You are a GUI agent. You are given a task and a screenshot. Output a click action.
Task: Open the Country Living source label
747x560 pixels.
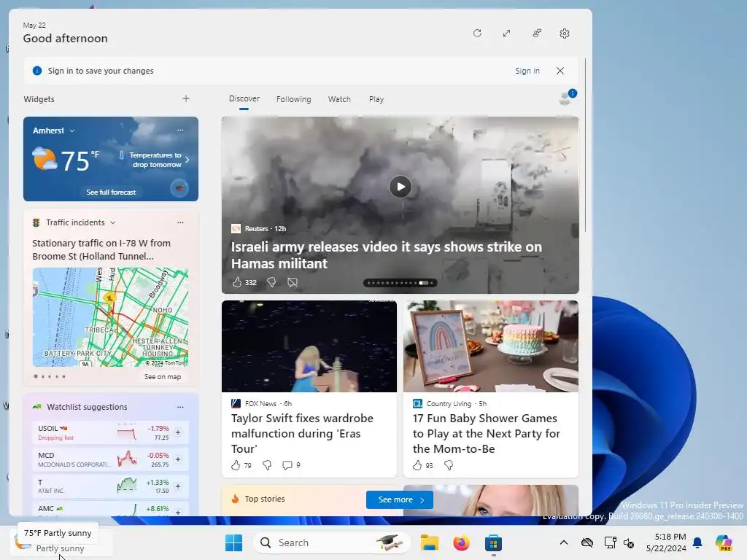tap(449, 403)
